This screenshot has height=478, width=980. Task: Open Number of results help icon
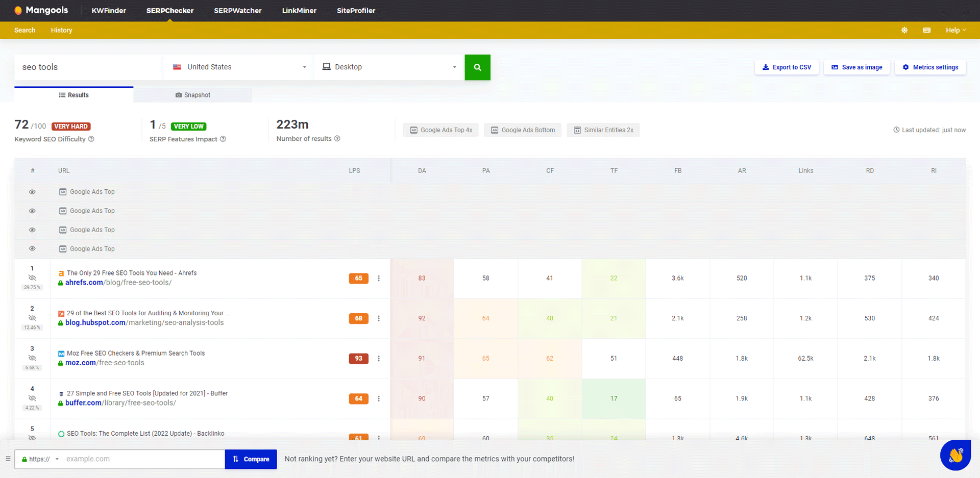click(337, 139)
